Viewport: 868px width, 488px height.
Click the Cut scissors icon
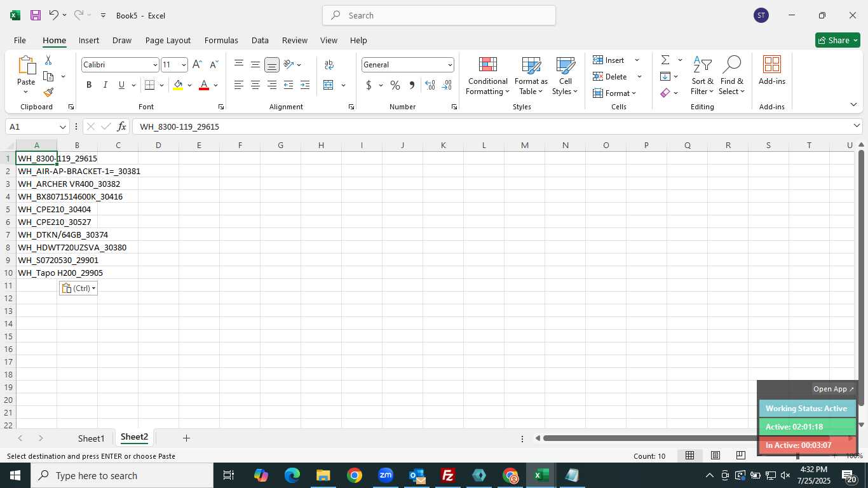(x=48, y=60)
